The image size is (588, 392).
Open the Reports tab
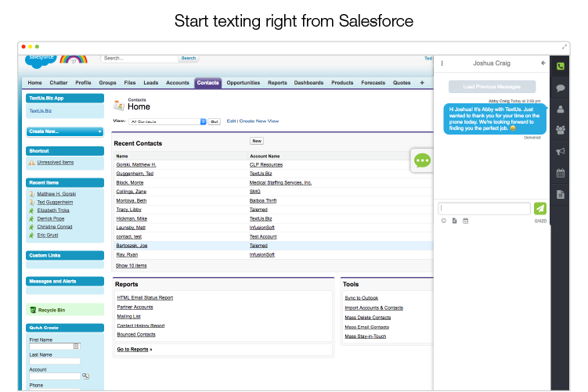click(277, 82)
